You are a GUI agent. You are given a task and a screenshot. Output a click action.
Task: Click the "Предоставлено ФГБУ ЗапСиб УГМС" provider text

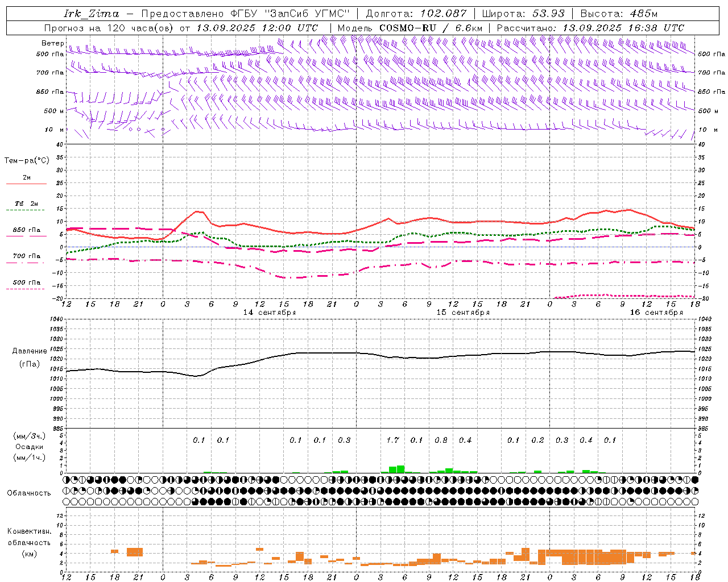point(245,14)
